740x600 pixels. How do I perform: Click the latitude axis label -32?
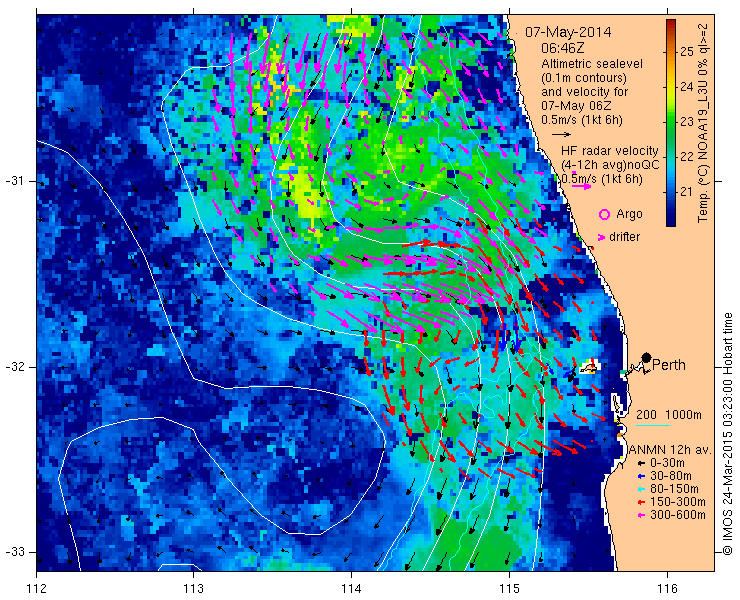tap(15, 367)
